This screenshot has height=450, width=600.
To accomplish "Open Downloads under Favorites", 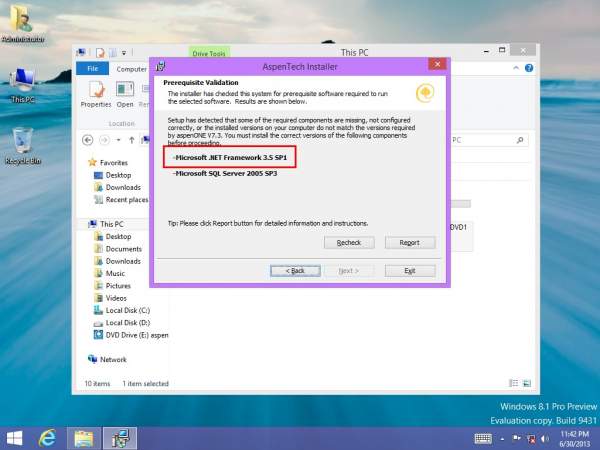I will click(x=117, y=187).
